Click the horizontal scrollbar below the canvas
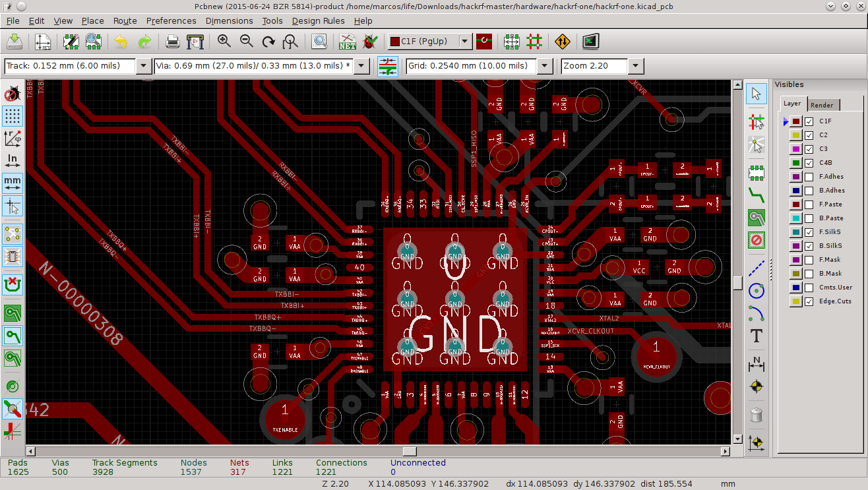 pyautogui.click(x=409, y=451)
